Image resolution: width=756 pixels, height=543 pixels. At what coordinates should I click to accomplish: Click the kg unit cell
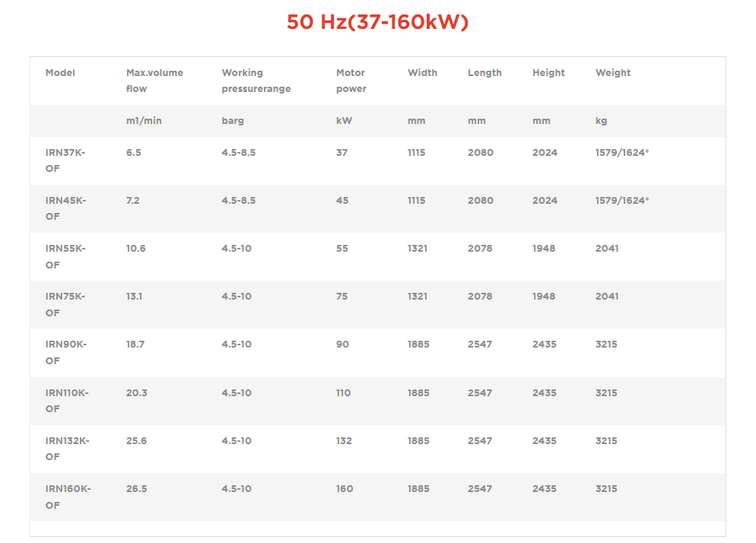(x=601, y=121)
